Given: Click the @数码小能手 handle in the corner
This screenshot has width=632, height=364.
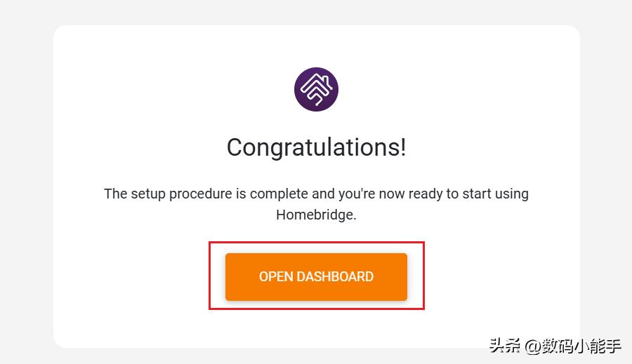Looking at the screenshot, I should pos(573,346).
